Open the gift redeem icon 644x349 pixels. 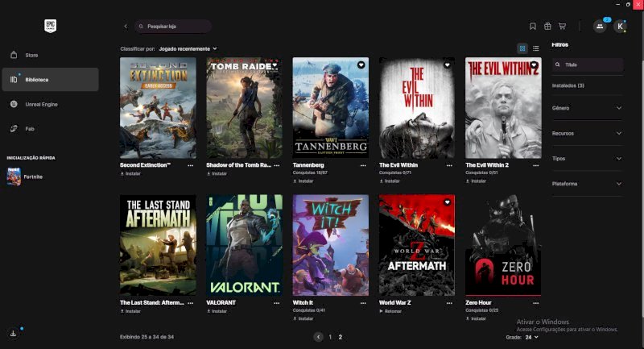pyautogui.click(x=547, y=27)
